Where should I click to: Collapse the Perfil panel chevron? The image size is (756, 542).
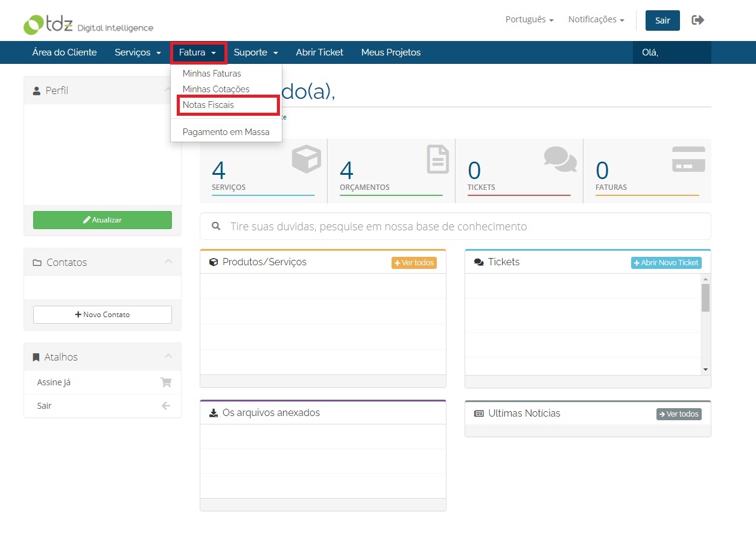[168, 90]
